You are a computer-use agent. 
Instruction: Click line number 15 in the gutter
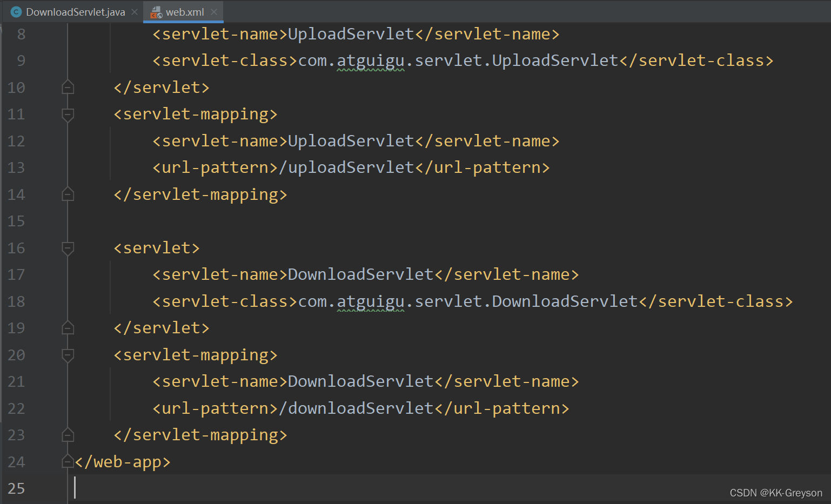pos(16,221)
